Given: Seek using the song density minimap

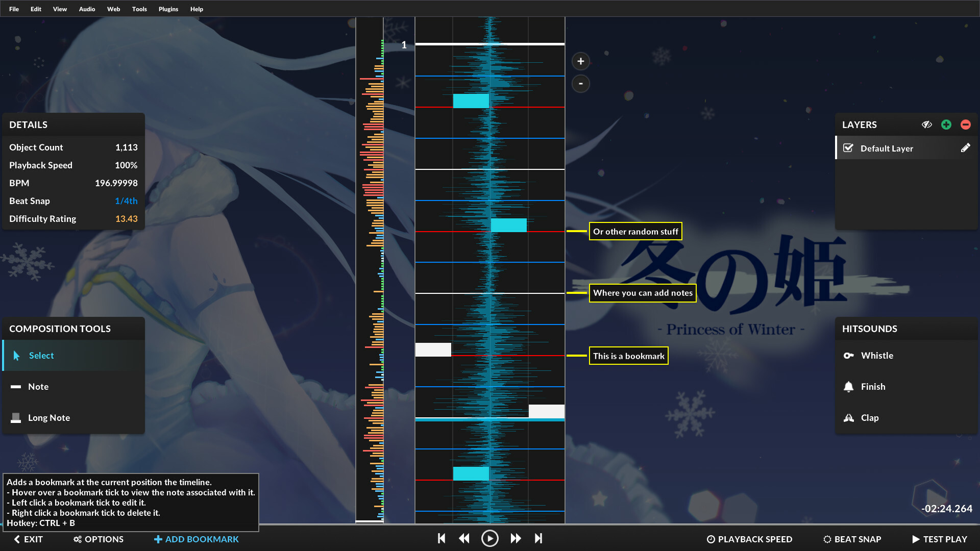Looking at the screenshot, I should tap(370, 270).
